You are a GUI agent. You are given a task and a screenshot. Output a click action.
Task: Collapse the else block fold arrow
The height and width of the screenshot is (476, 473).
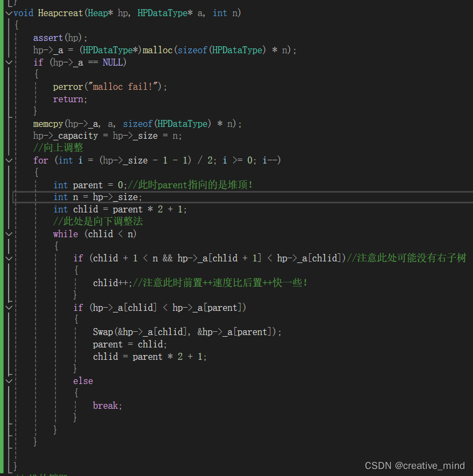coord(9,381)
